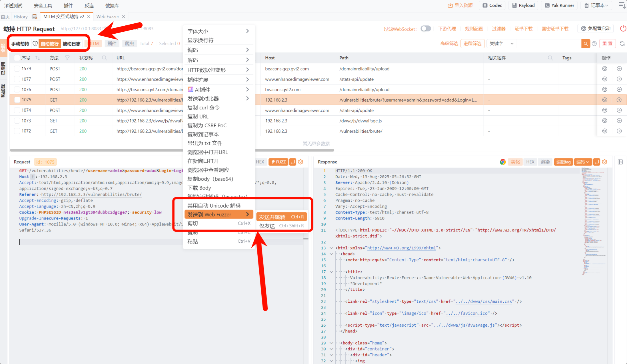The width and height of the screenshot is (627, 364).
Task: Click the orange search magnifier button
Action: (585, 44)
